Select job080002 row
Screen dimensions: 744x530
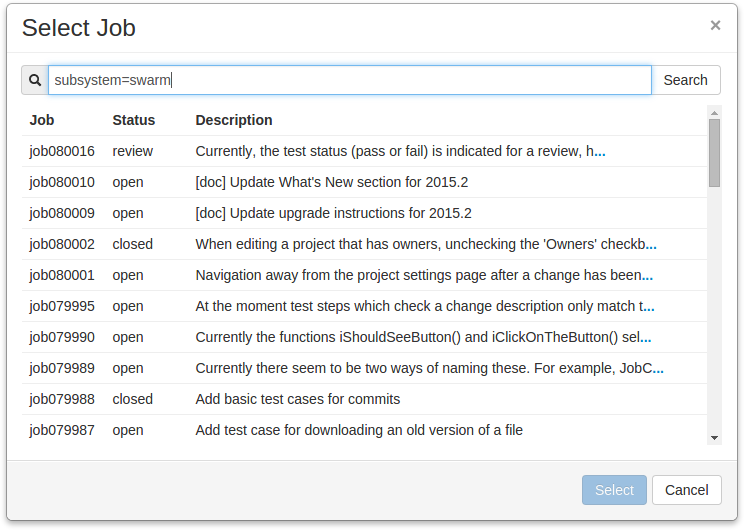point(364,244)
